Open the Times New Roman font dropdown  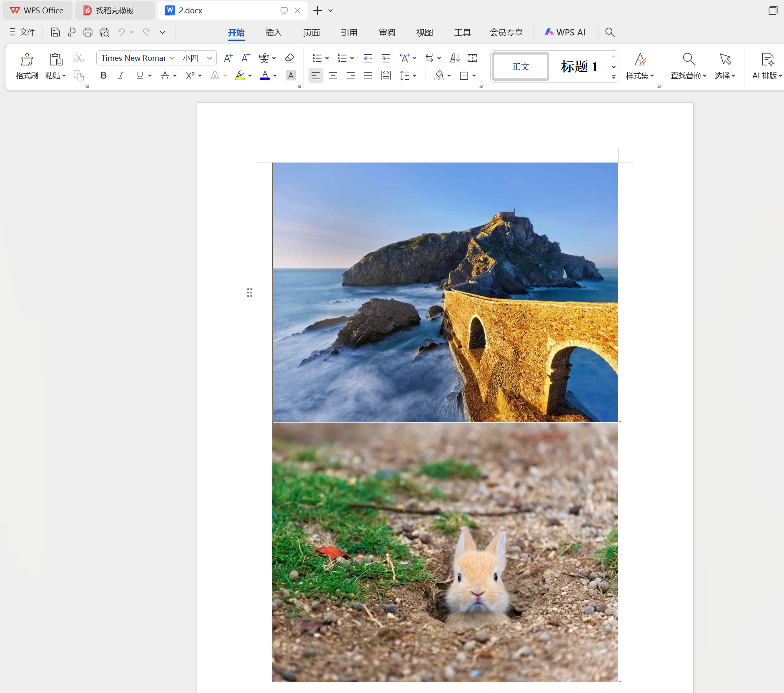[x=172, y=58]
